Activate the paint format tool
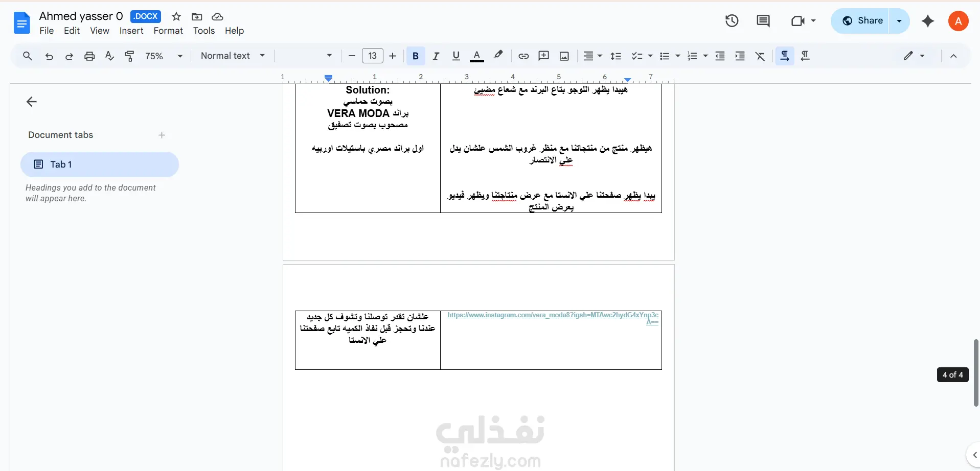 click(130, 56)
